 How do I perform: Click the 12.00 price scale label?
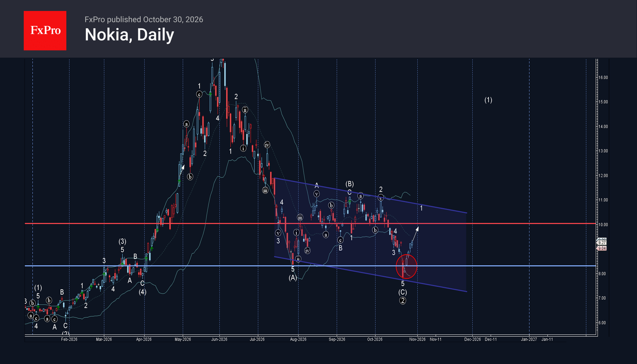coord(603,176)
